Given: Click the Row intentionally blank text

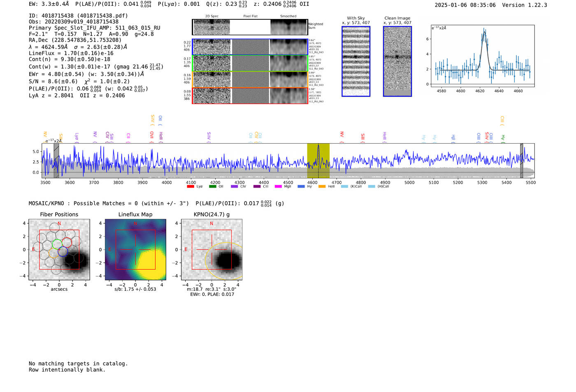Looking at the screenshot, I should [67, 370].
